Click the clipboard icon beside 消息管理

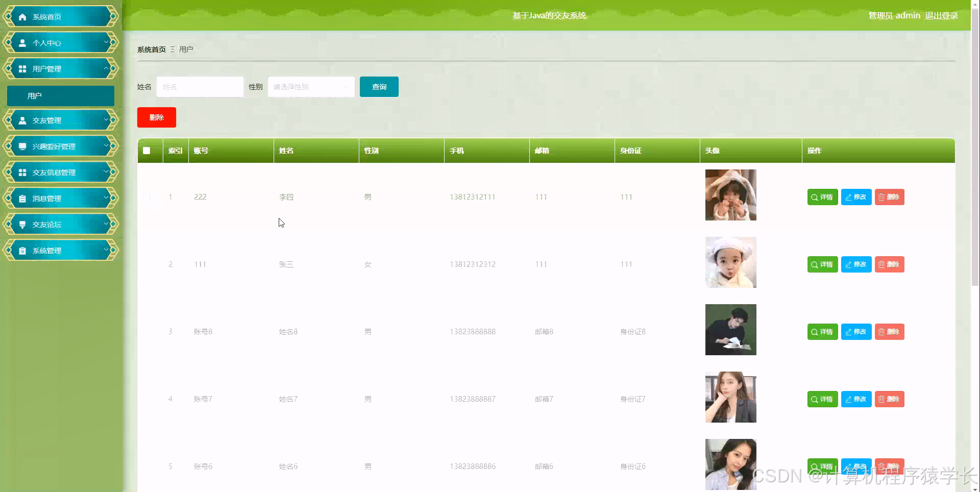22,199
